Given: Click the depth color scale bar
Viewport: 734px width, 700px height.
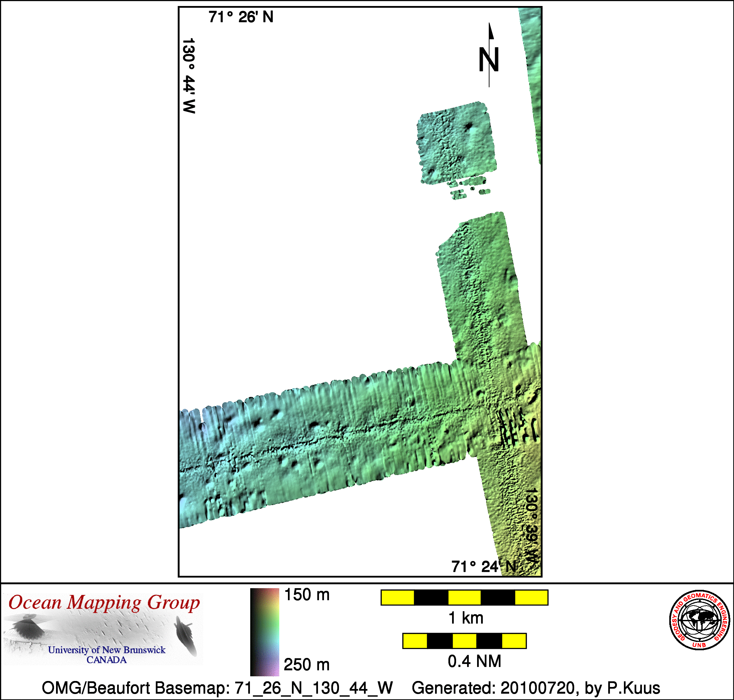Looking at the screenshot, I should 265,632.
